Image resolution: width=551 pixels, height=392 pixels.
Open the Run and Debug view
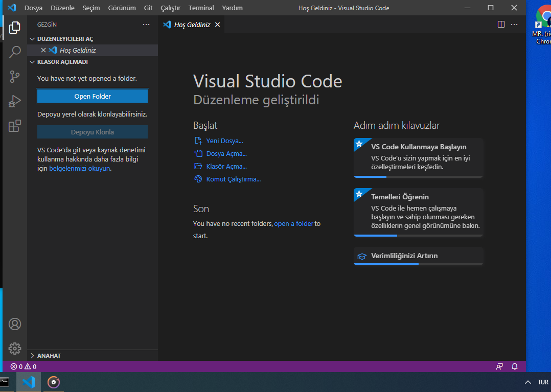point(15,101)
